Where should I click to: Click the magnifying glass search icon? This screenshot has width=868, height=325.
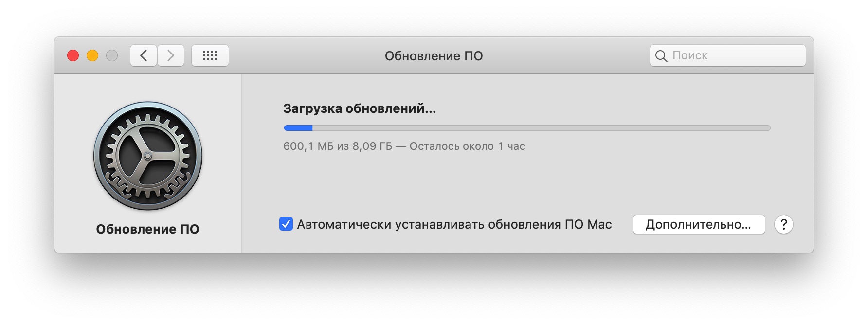click(661, 56)
